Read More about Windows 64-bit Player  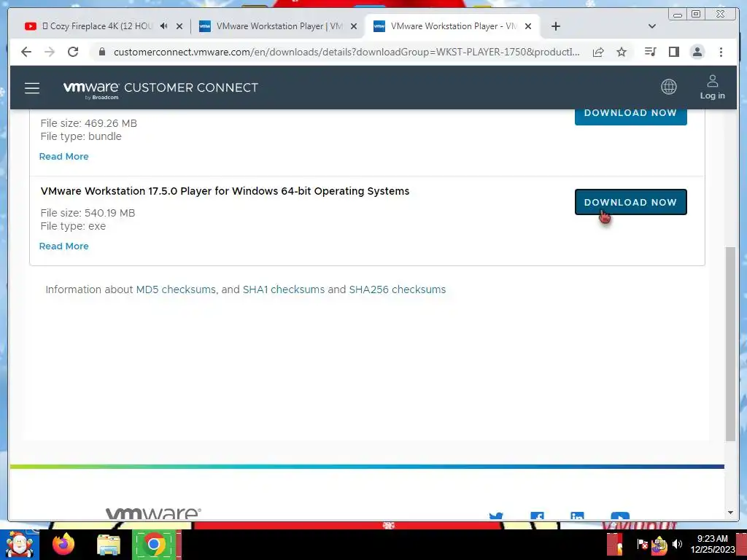pyautogui.click(x=64, y=246)
